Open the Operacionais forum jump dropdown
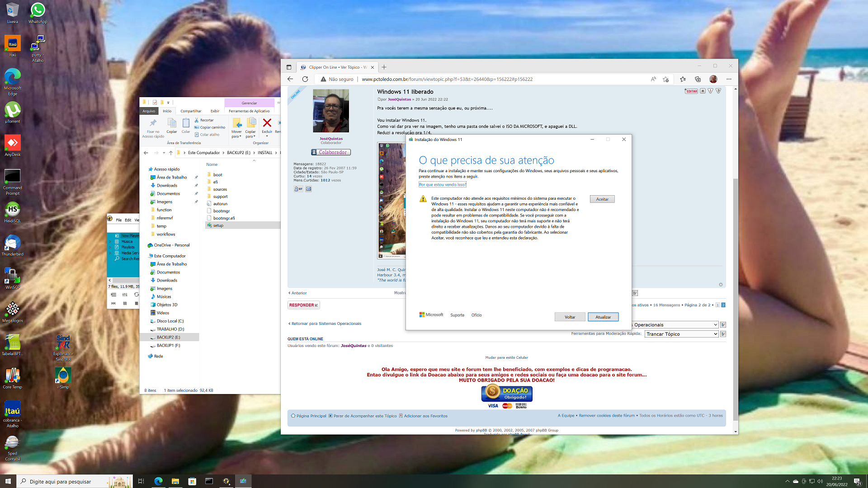The image size is (868, 488). pos(676,325)
